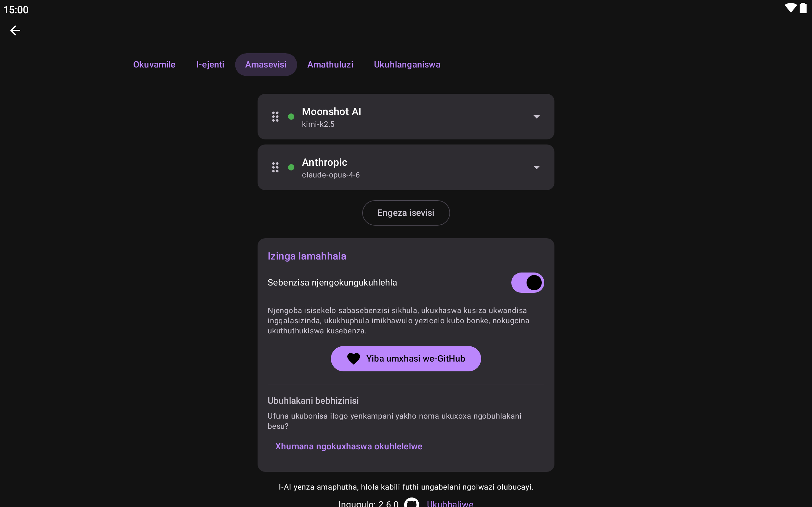
Task: Switch to the Okuvamile tab
Action: point(154,64)
